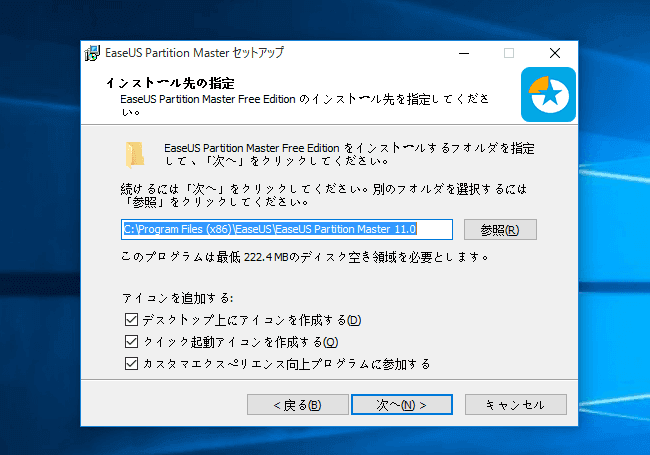Click the アイコンを追加する: label
This screenshot has height=455, width=650.
coord(177,298)
